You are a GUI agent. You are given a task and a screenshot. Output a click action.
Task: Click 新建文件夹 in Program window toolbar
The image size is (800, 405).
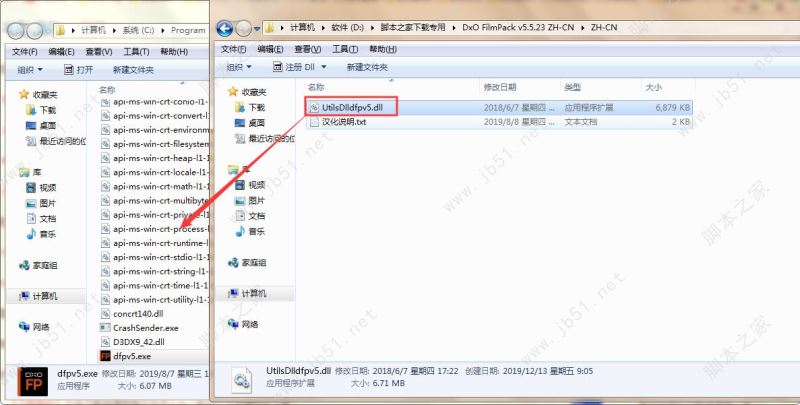click(133, 70)
